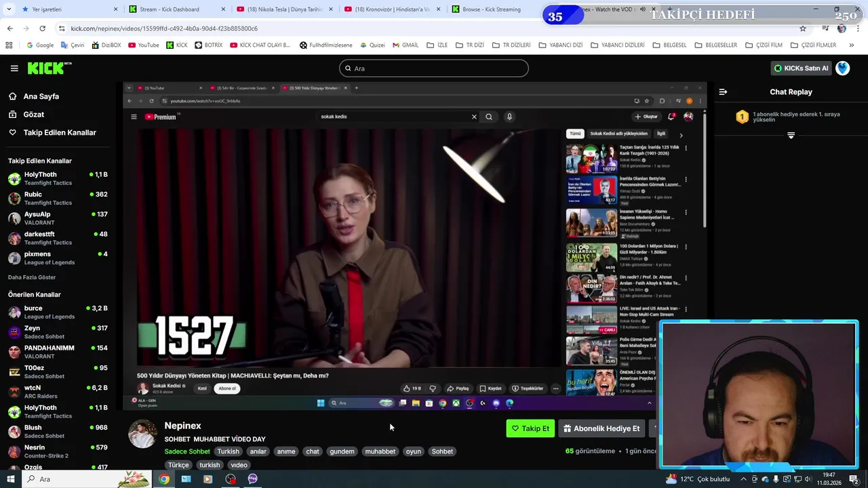This screenshot has width=868, height=488.
Task: Open Rubic channel in sidebar
Action: coord(58,199)
